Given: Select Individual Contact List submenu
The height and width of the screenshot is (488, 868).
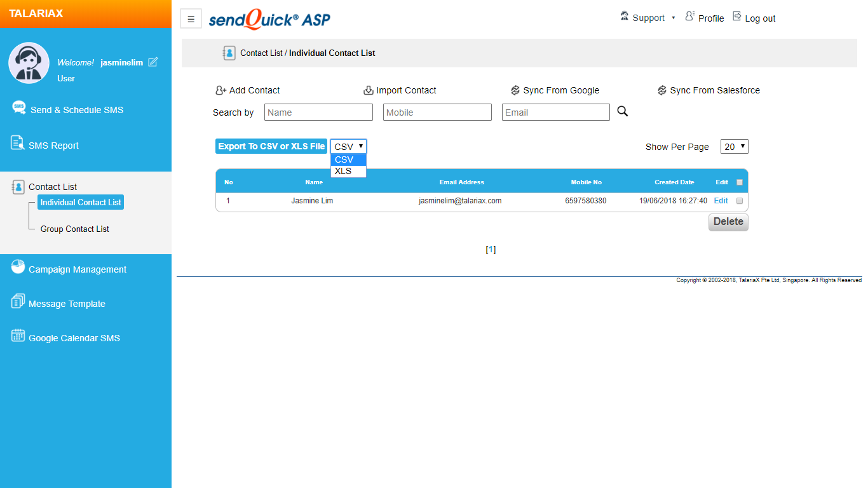Looking at the screenshot, I should pos(81,202).
